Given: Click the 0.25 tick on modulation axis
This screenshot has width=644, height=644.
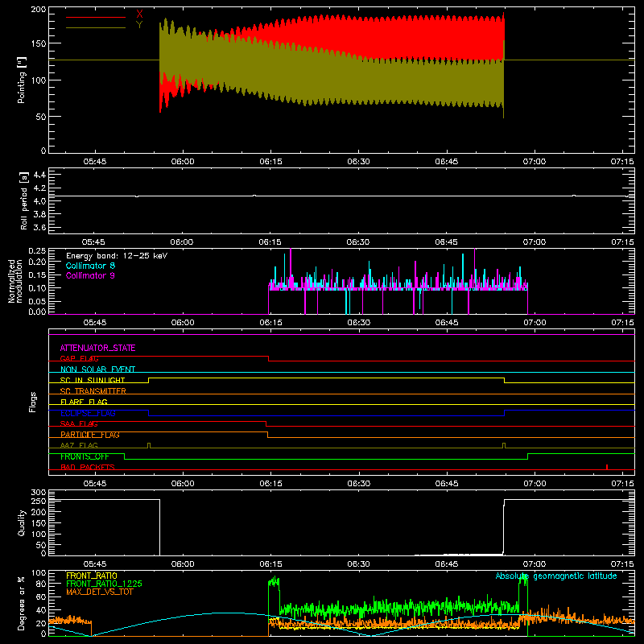Looking at the screenshot, I should 37,251.
